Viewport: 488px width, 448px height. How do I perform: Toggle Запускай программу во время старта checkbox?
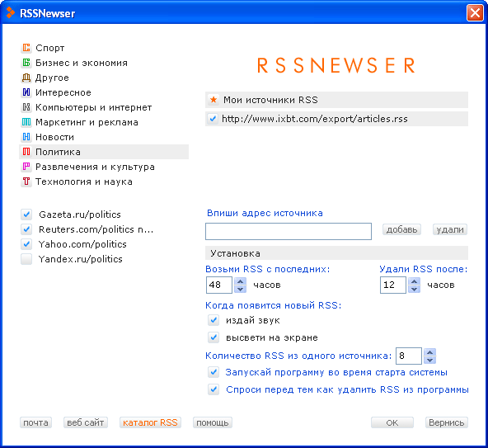pos(213,372)
